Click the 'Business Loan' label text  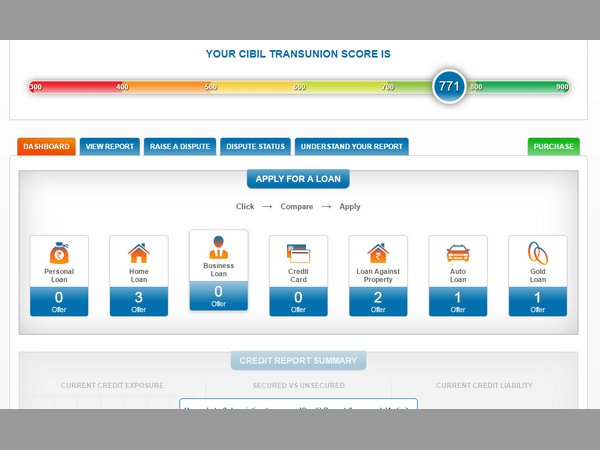218,270
